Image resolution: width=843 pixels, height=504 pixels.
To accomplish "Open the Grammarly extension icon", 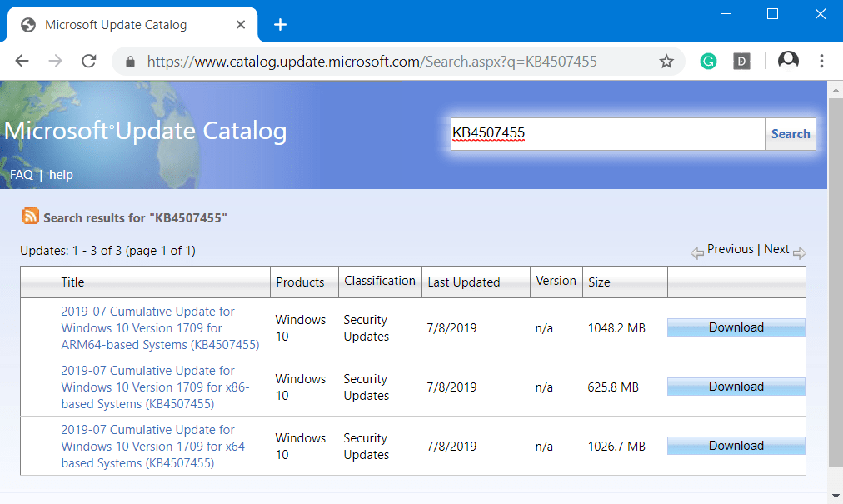I will click(708, 62).
